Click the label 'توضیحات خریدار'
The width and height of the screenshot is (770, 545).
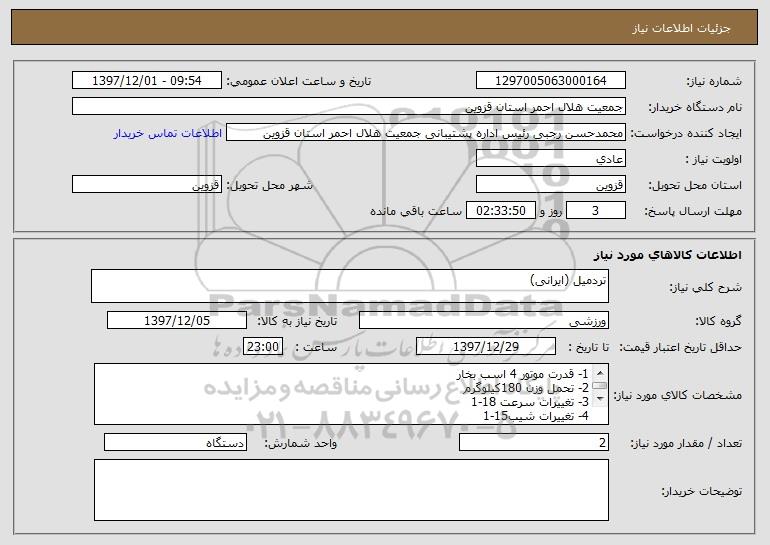click(702, 491)
